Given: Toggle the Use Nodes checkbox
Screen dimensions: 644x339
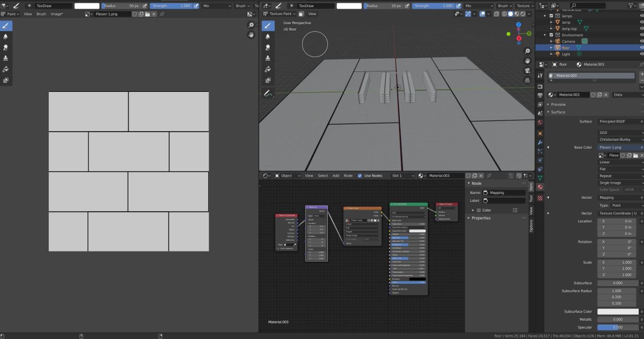Looking at the screenshot, I should (360, 176).
